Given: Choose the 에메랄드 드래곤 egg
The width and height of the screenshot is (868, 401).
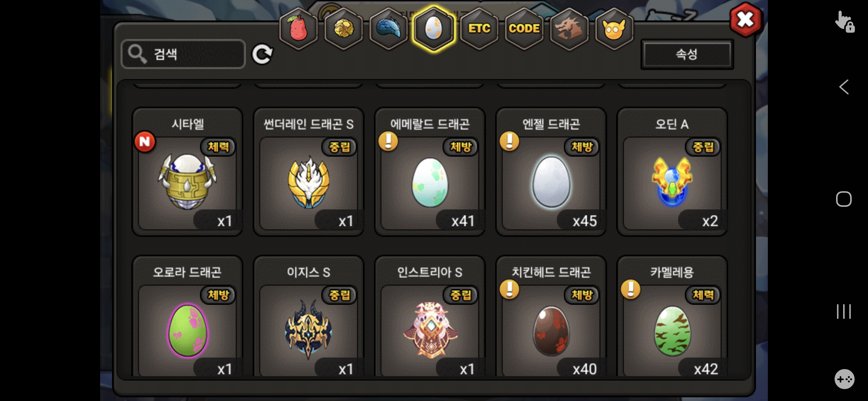Looking at the screenshot, I should 430,172.
